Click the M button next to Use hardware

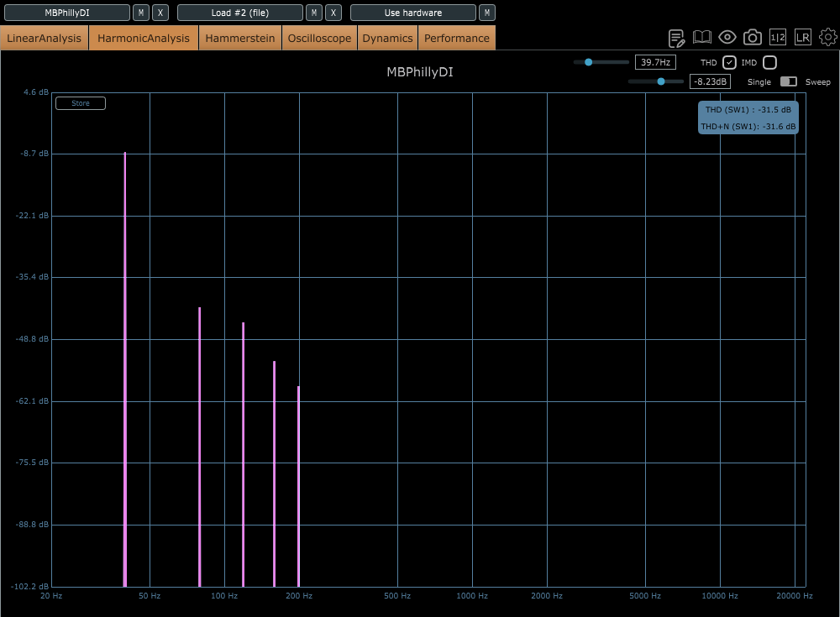point(487,13)
